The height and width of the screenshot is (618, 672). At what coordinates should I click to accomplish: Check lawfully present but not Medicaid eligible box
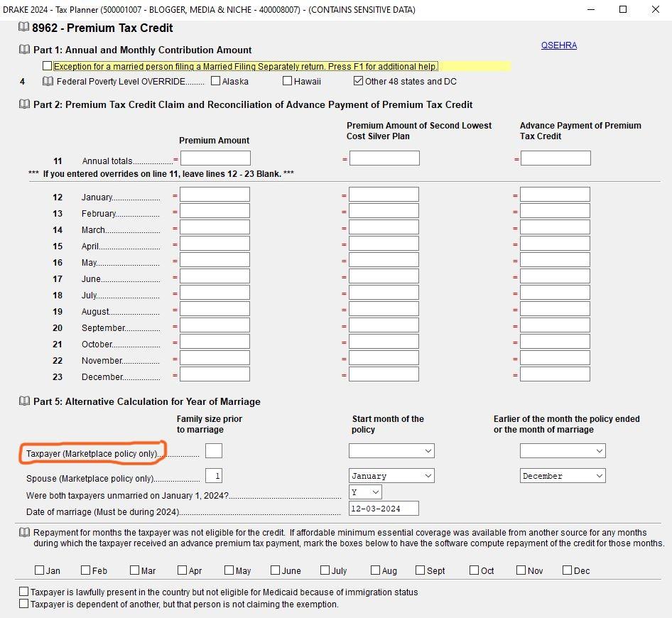click(24, 592)
